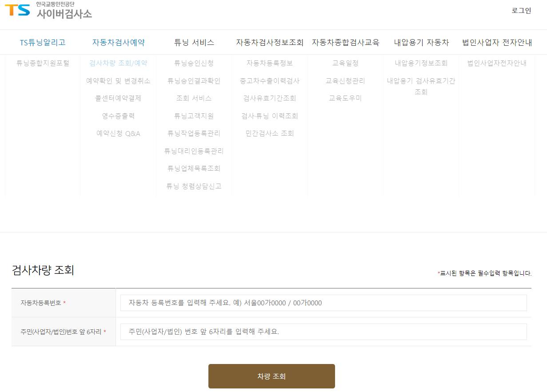This screenshot has width=547, height=392.
Task: Switch to the 자동차검사정보조회 menu
Action: tap(270, 42)
